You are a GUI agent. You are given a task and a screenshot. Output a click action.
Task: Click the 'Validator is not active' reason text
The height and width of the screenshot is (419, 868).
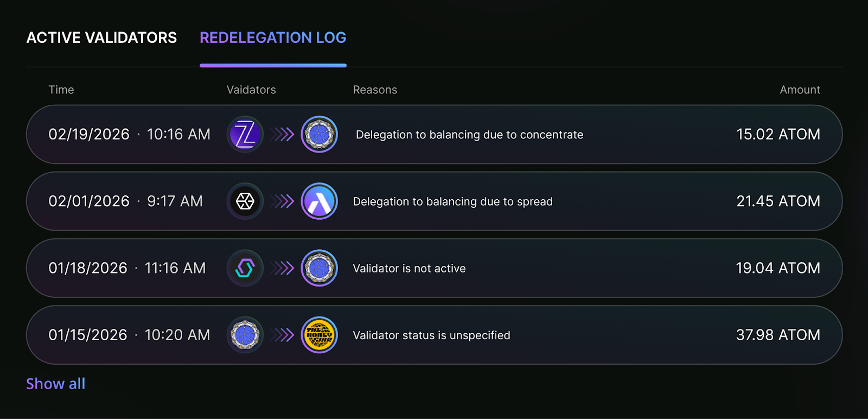[x=410, y=268]
